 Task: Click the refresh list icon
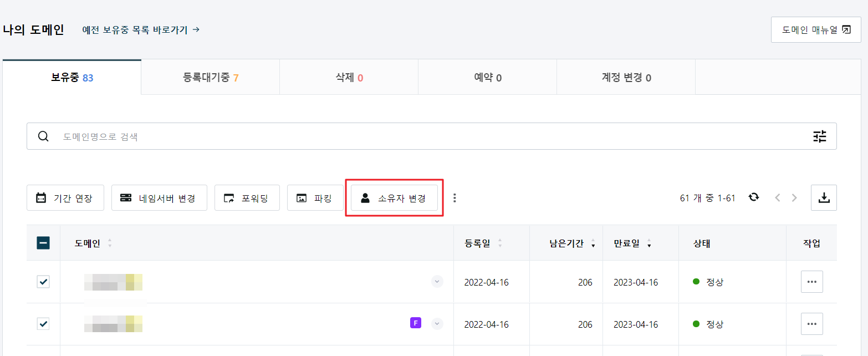point(754,197)
